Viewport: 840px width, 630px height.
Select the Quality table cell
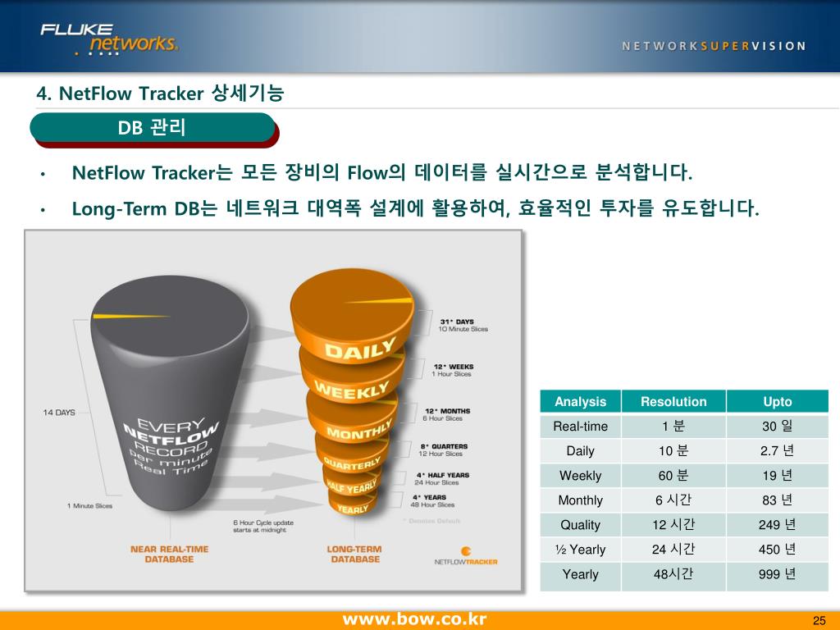(x=580, y=525)
